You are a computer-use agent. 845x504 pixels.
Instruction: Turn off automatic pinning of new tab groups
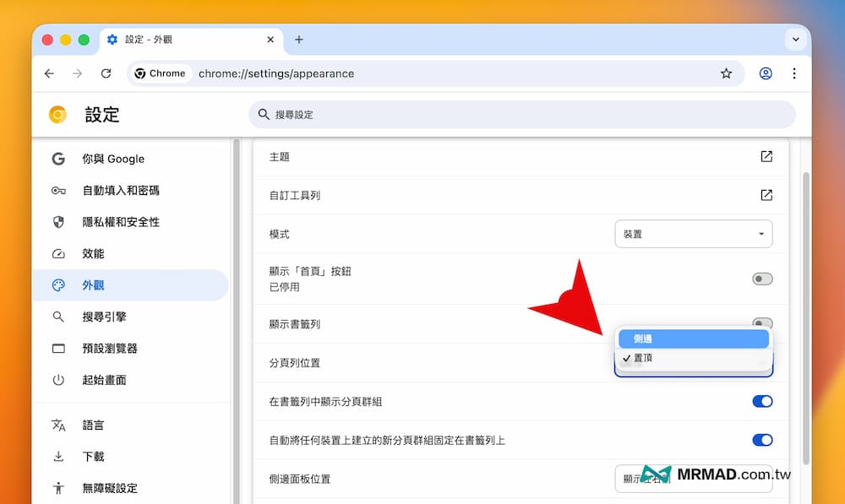tap(762, 440)
